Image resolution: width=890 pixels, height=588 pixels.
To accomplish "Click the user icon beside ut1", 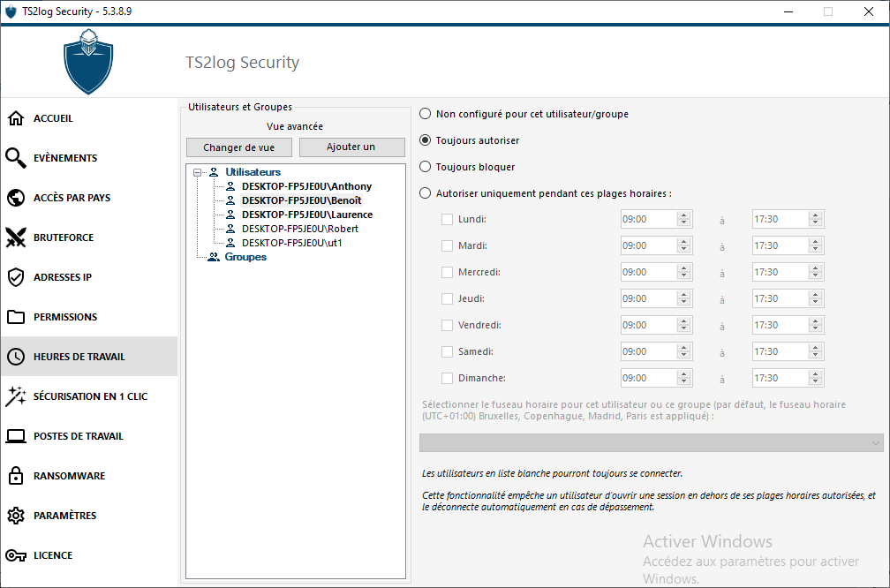I will [230, 243].
